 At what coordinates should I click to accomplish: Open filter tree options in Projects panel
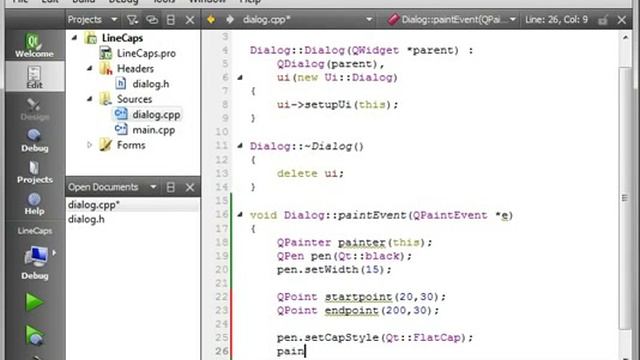pos(132,20)
